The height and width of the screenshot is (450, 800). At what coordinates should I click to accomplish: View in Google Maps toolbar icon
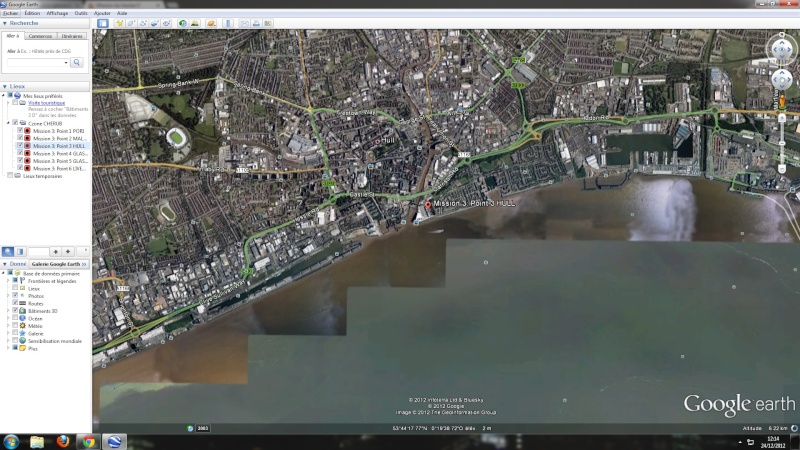(x=268, y=23)
